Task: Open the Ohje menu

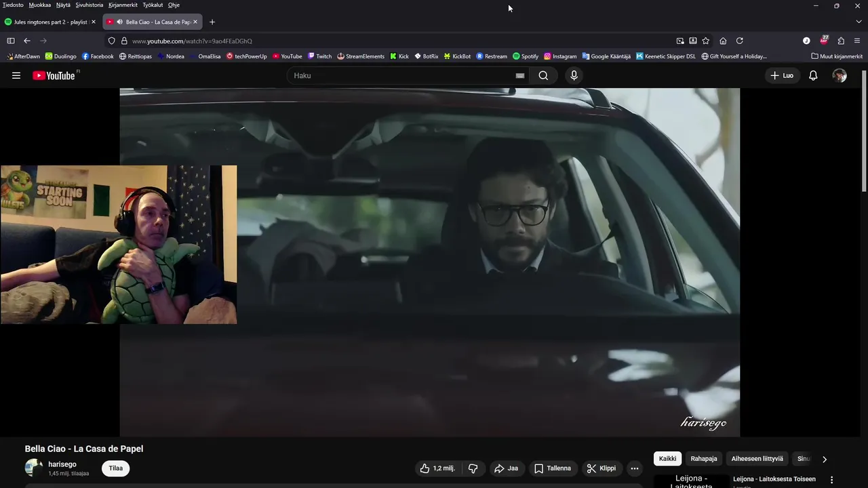Action: [174, 5]
